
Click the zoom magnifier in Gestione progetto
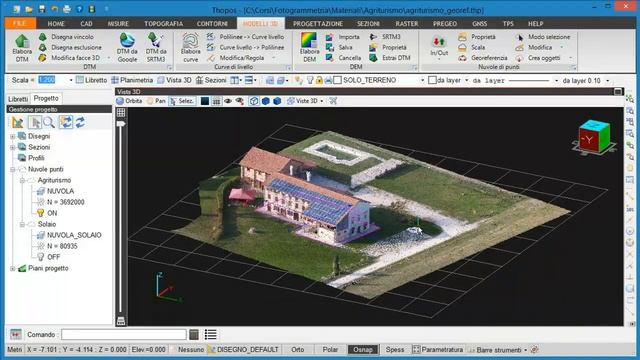click(49, 122)
